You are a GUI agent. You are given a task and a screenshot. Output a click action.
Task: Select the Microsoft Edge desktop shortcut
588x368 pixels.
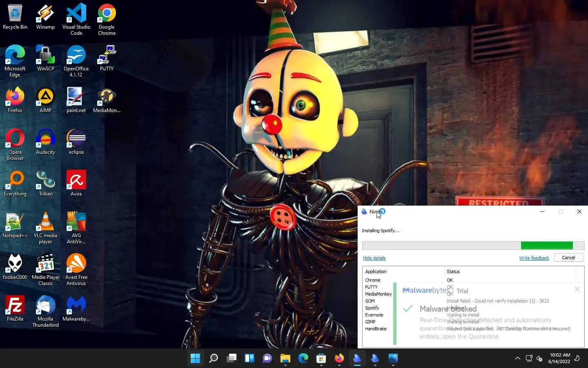15,61
